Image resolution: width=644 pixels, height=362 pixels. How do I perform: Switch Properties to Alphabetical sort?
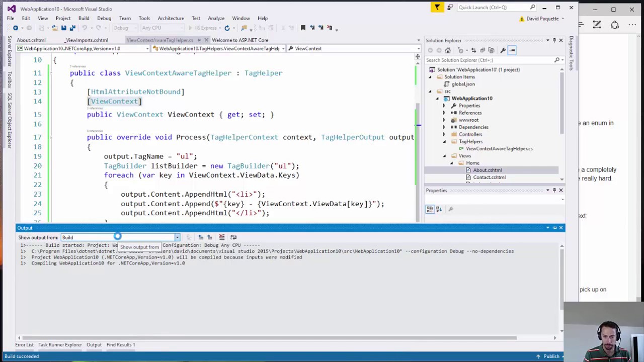point(439,209)
